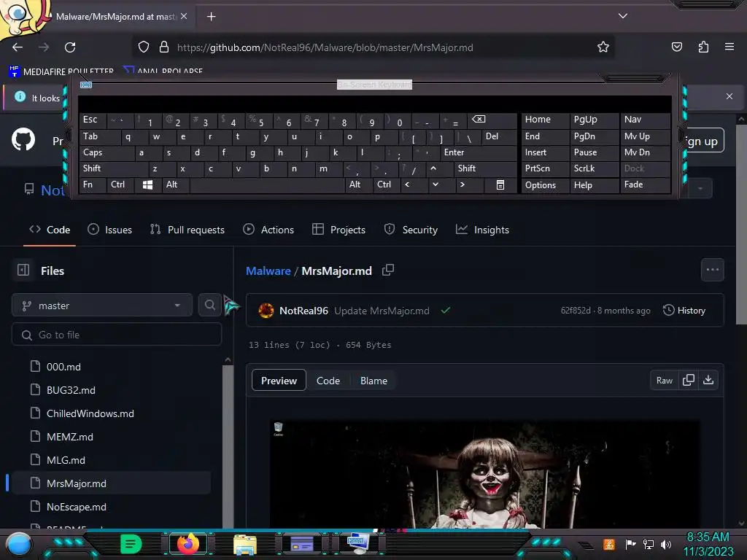Open File Explorer from the taskbar
The height and width of the screenshot is (560, 747).
coord(245,544)
